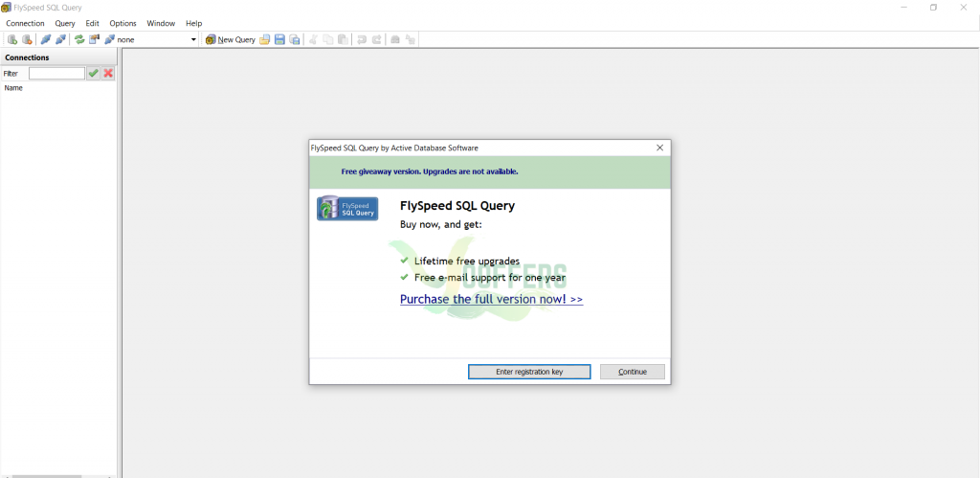Click the copy icon in toolbar

[x=328, y=39]
